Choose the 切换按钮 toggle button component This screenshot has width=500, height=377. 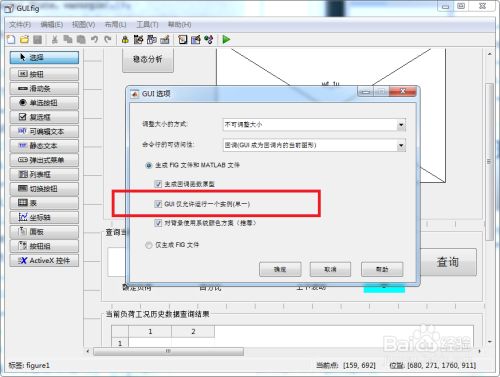click(x=44, y=189)
